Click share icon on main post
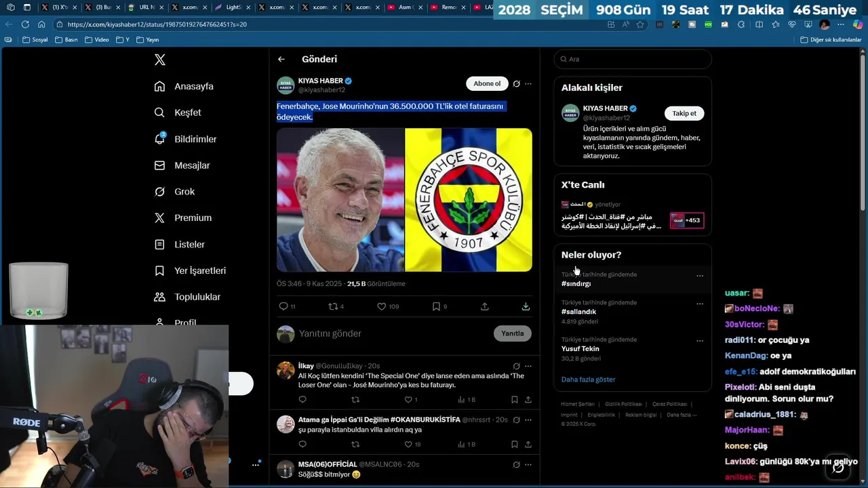The image size is (868, 488). [485, 306]
